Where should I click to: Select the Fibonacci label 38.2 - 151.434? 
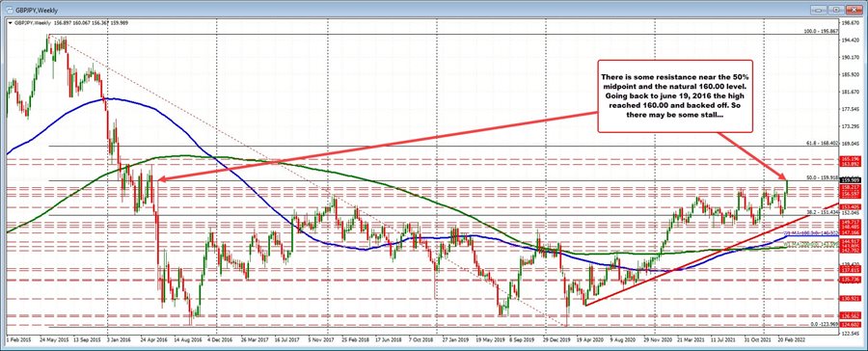pyautogui.click(x=823, y=212)
